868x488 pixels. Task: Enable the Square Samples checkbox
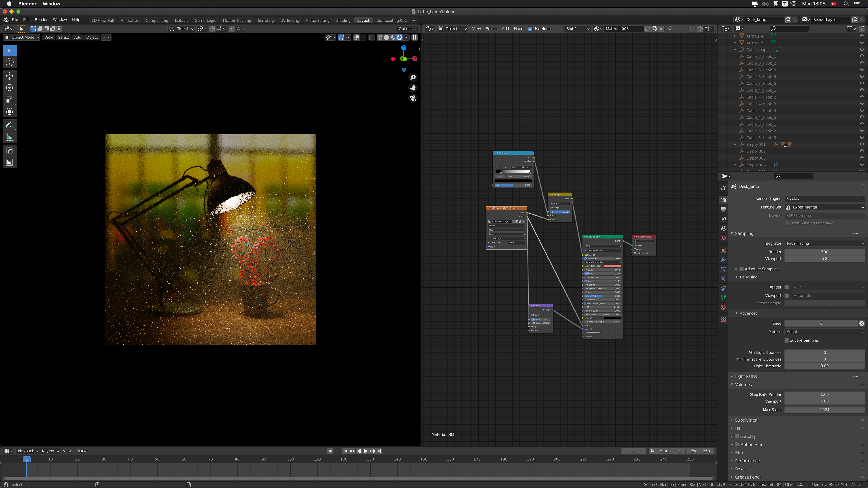pyautogui.click(x=786, y=340)
